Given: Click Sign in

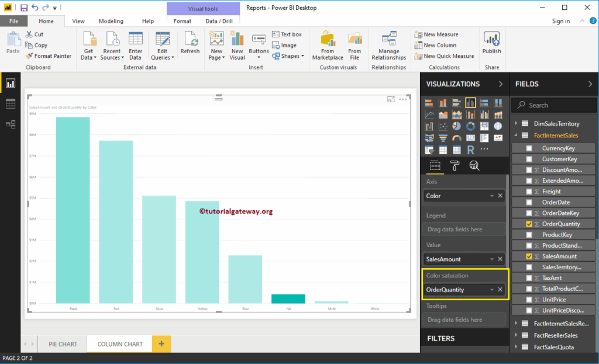Looking at the screenshot, I should 561,21.
